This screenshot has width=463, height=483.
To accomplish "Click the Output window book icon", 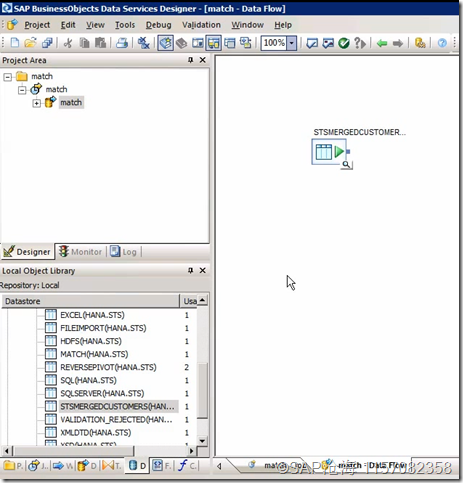I will point(182,43).
